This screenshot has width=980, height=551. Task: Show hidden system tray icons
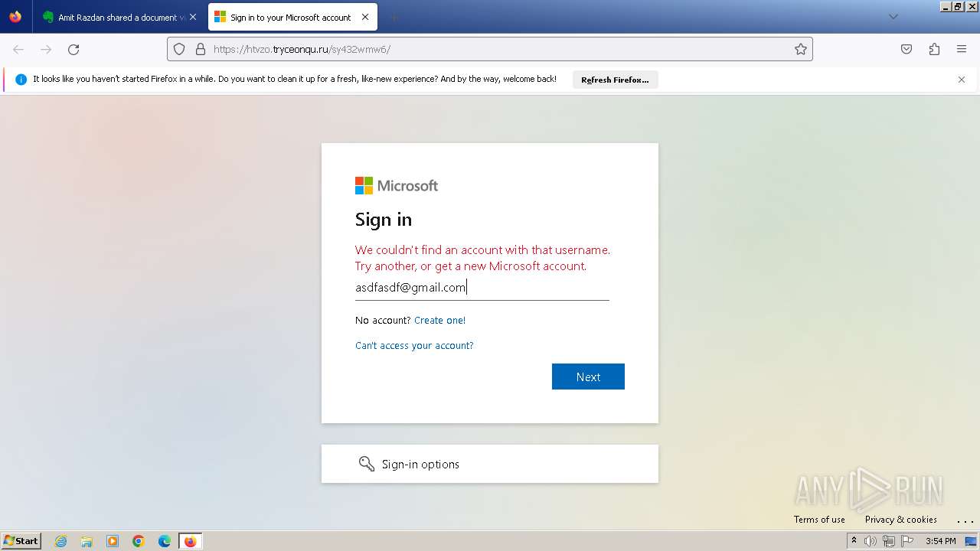[854, 541]
